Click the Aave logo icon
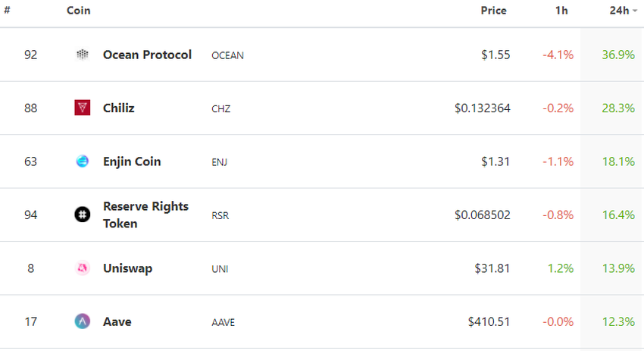The width and height of the screenshot is (644, 351). (x=83, y=321)
